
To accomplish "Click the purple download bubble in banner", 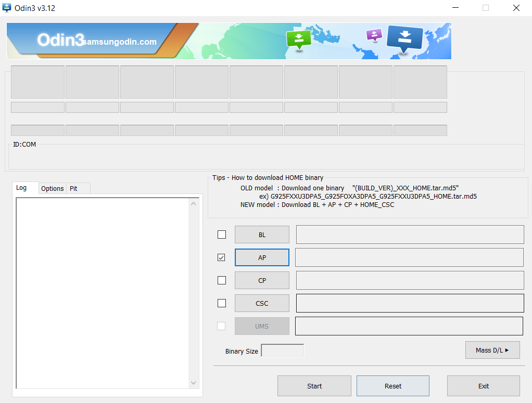I will click(374, 35).
